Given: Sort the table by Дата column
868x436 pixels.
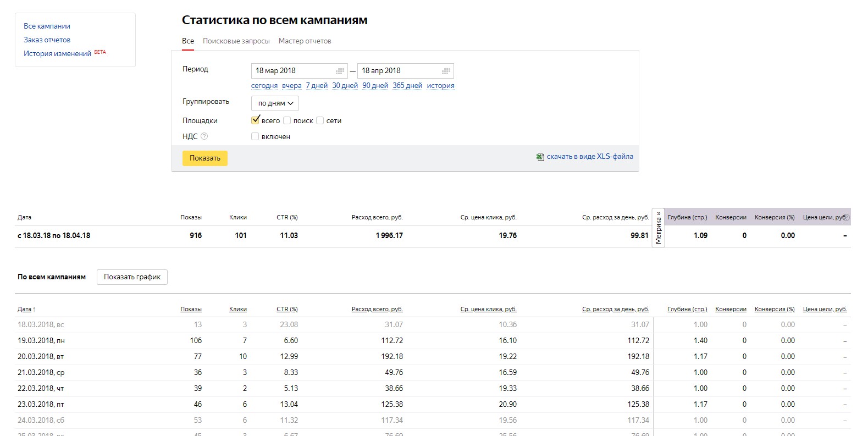Looking at the screenshot, I should click(25, 310).
